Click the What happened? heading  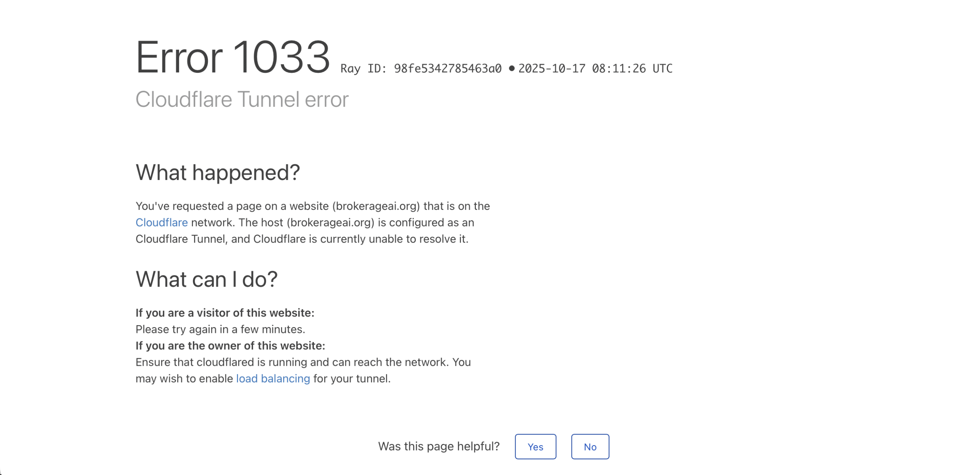217,172
